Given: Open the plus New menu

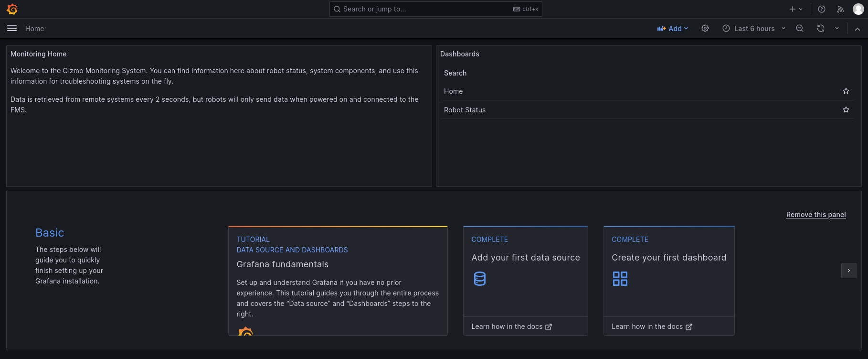Looking at the screenshot, I should pos(796,9).
